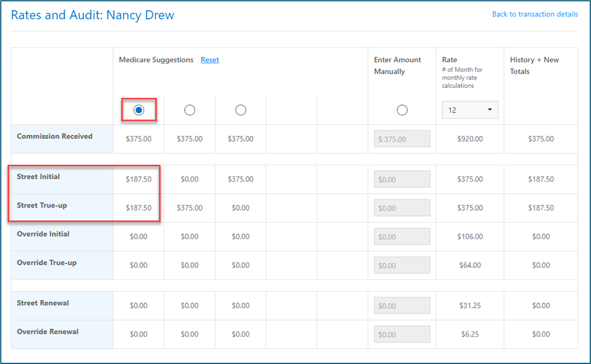Select the Override Initial manual amount field
The height and width of the screenshot is (364, 591).
coord(402,237)
